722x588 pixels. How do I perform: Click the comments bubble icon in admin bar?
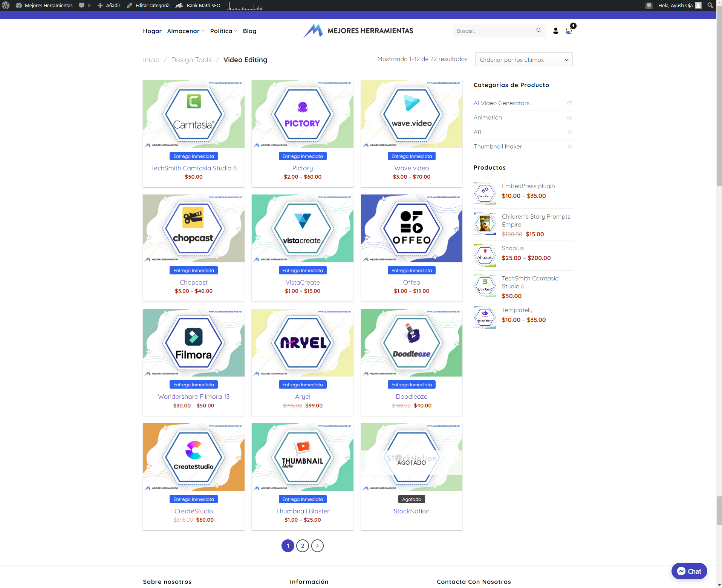click(x=82, y=5)
